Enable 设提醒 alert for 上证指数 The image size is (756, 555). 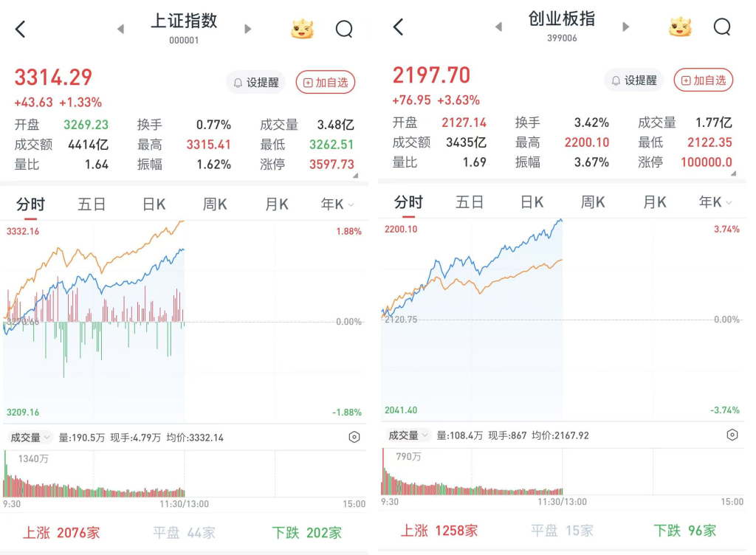point(256,83)
